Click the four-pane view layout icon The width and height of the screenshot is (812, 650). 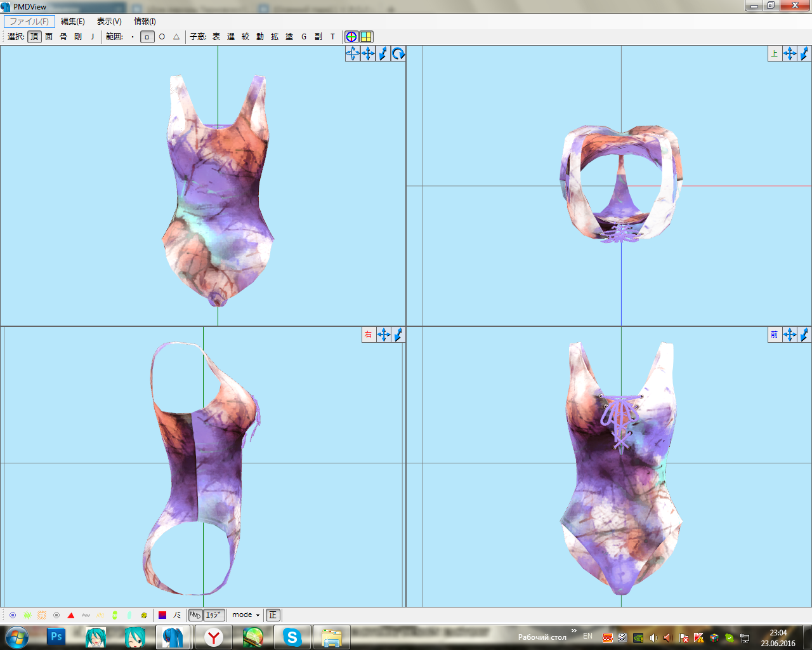366,37
